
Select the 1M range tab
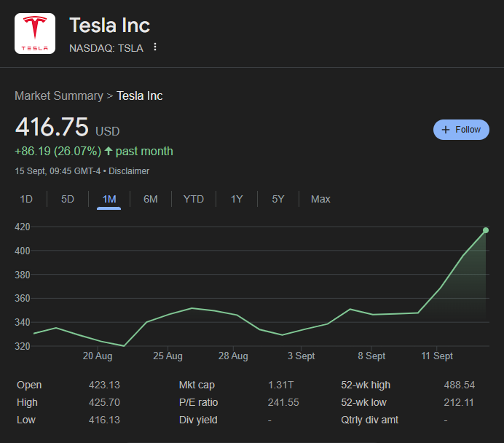click(109, 200)
